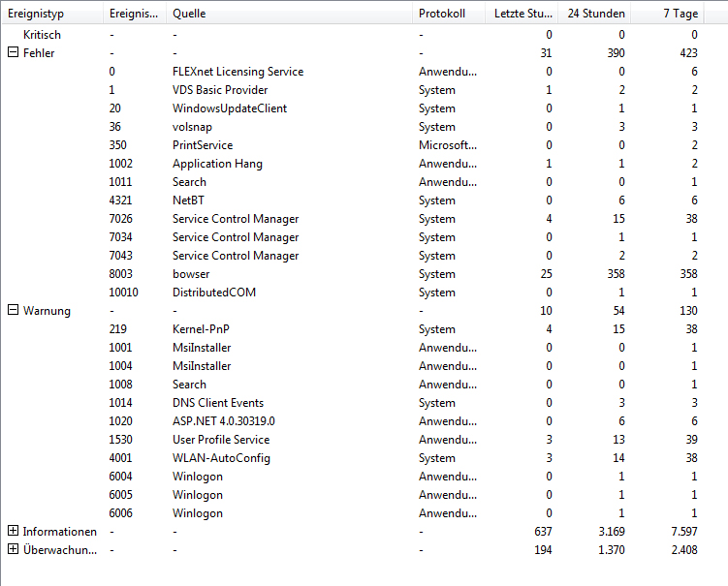Select Winlogon row with ID 6006
Screen dimensions: 728x586
pos(353,513)
